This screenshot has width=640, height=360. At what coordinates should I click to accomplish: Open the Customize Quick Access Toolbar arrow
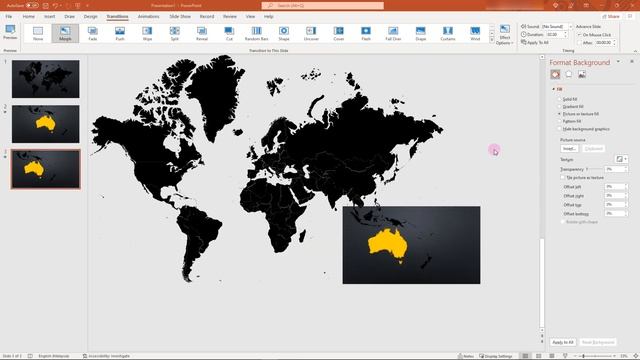(x=87, y=6)
